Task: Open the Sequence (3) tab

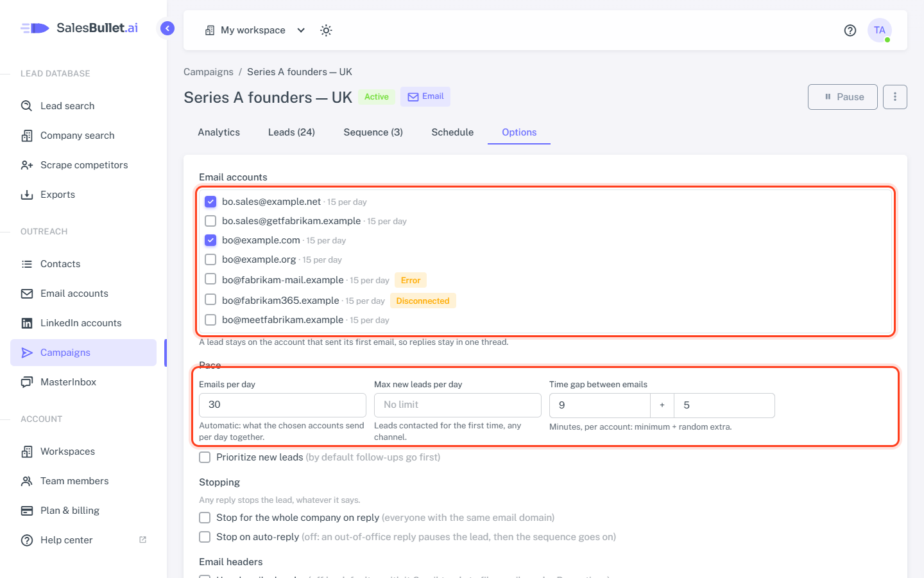Action: click(x=373, y=132)
